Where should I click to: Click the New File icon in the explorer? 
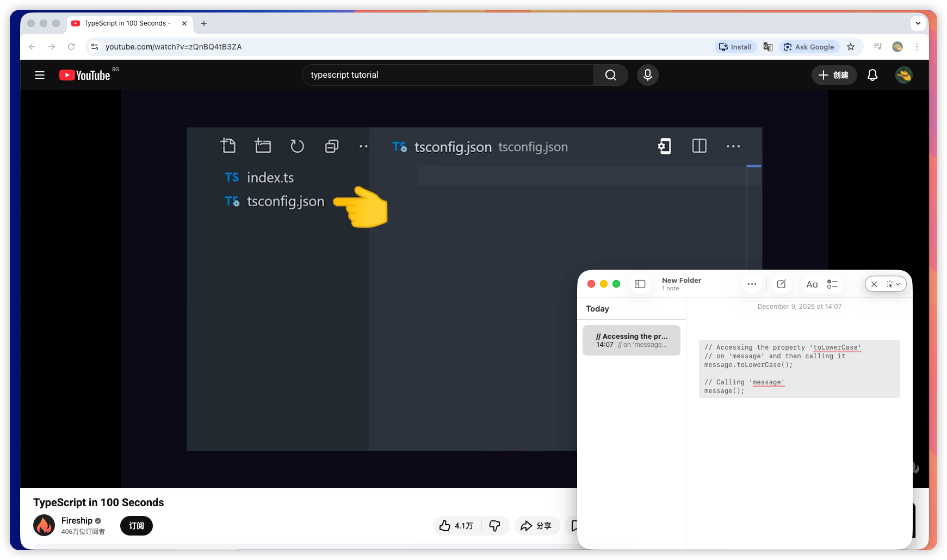pos(228,146)
